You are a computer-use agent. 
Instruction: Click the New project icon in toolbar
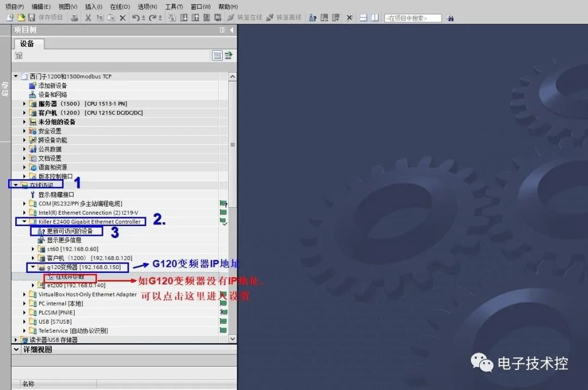click(10, 17)
